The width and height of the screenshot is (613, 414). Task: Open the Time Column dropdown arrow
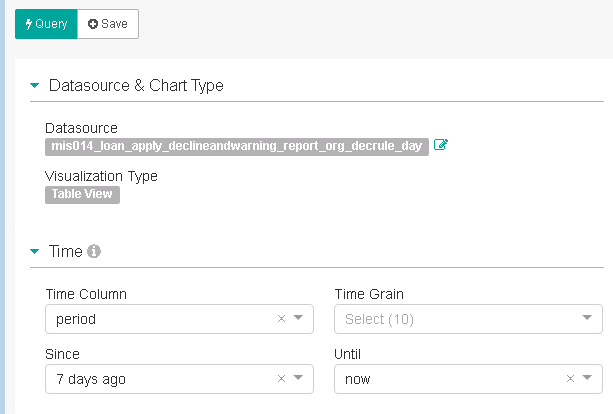(x=298, y=317)
